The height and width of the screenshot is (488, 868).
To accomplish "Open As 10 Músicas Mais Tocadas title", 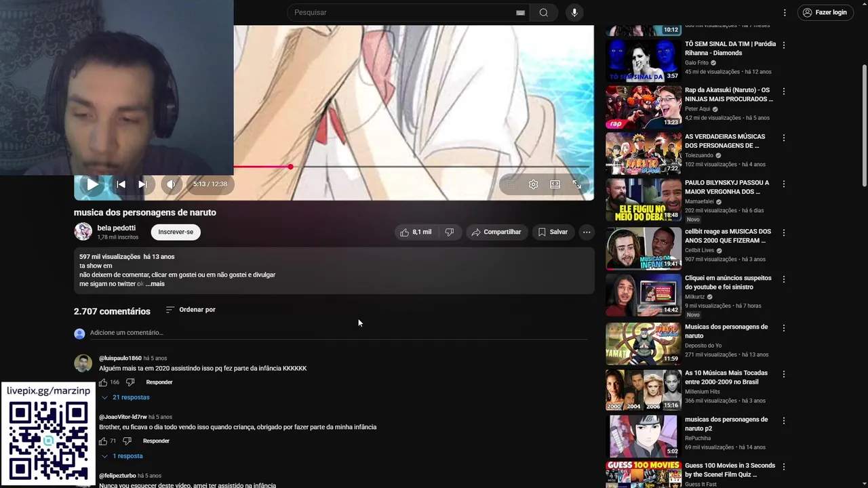I will (x=726, y=378).
